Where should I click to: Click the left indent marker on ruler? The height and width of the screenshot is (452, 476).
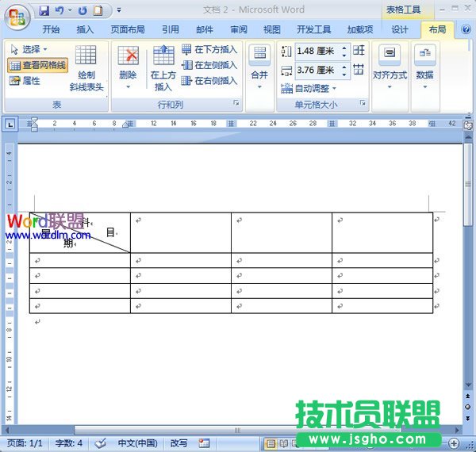point(34,129)
